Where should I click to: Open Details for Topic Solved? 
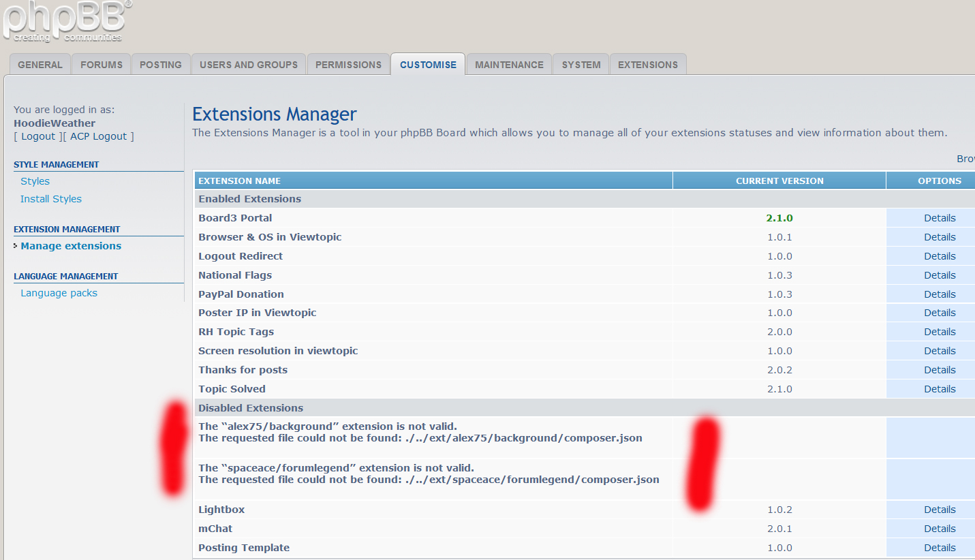click(940, 389)
